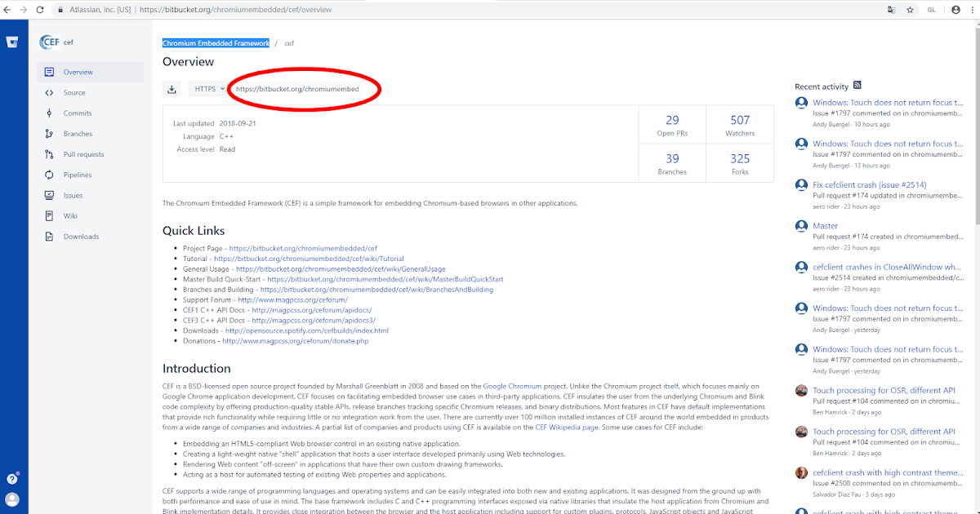Open the browser profile account menu
Screen dimensions: 980x514
point(955,9)
